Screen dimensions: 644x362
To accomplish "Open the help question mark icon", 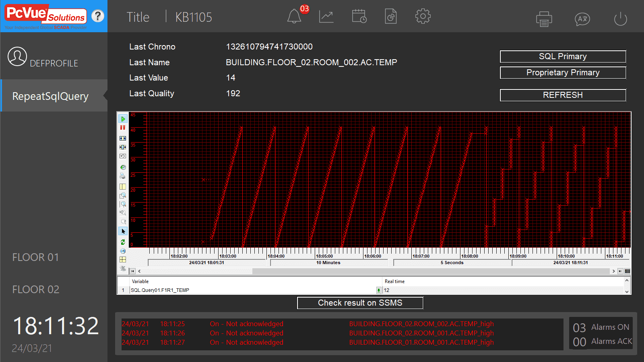I will [97, 16].
